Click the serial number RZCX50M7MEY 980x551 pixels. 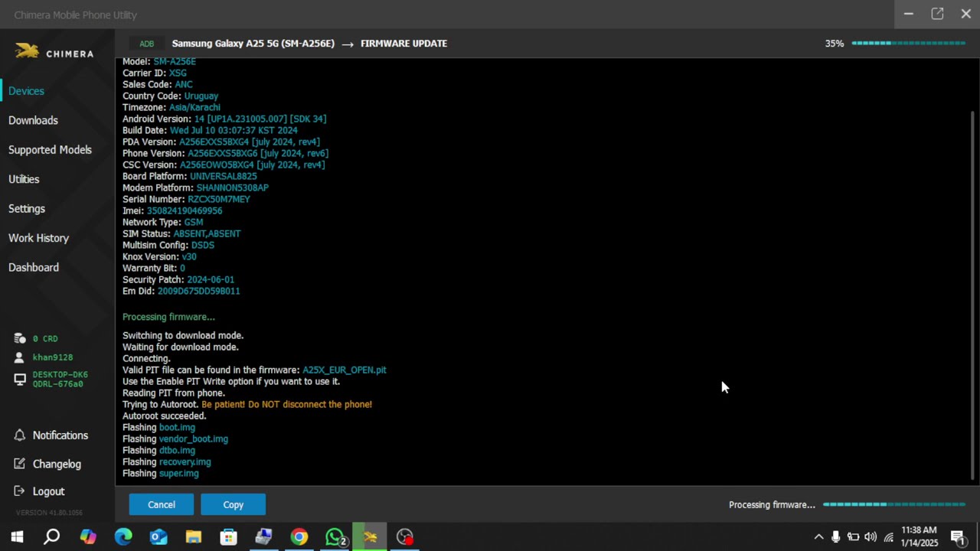click(x=219, y=199)
